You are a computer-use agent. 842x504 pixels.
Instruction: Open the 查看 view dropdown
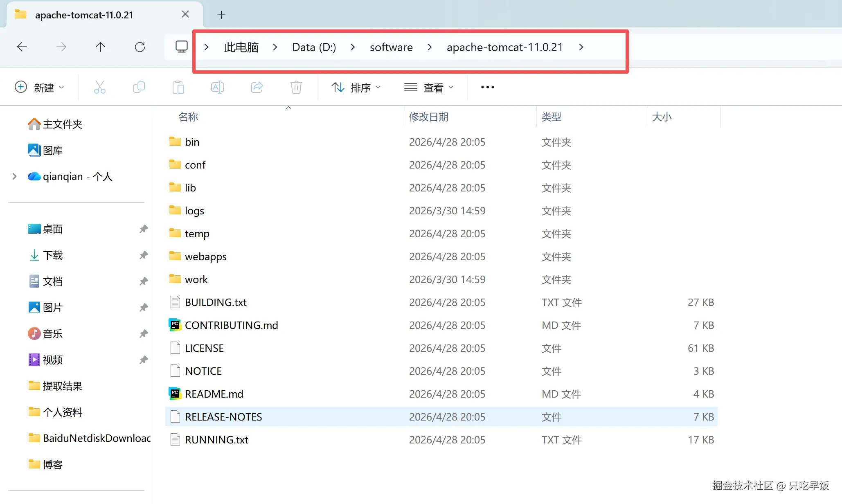click(x=429, y=88)
